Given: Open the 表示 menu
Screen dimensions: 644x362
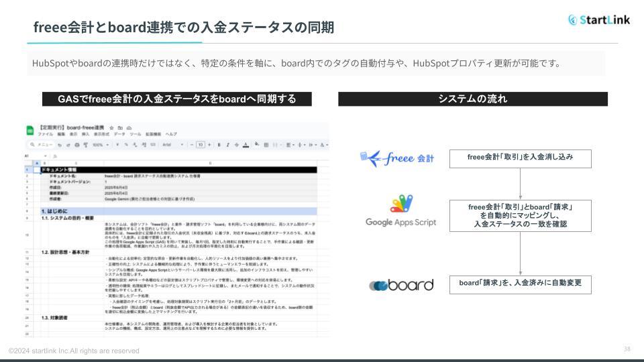Looking at the screenshot, I should [73, 134].
